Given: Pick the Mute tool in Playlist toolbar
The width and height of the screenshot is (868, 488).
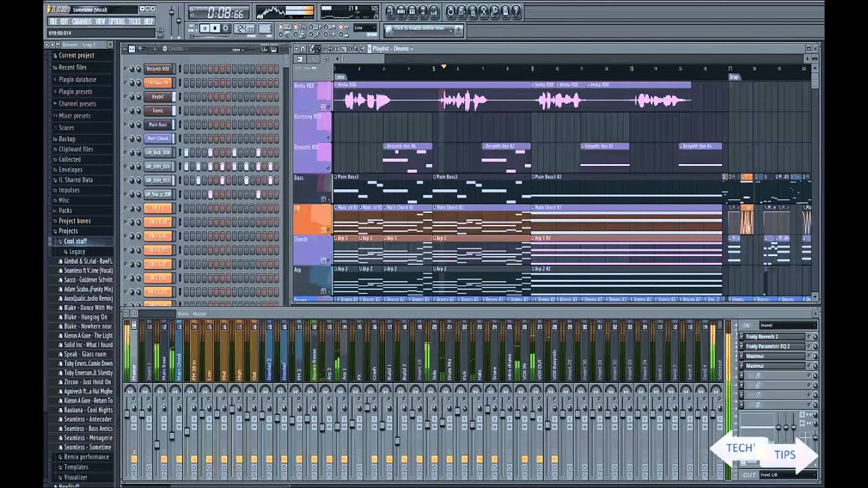Looking at the screenshot, I should point(330,49).
